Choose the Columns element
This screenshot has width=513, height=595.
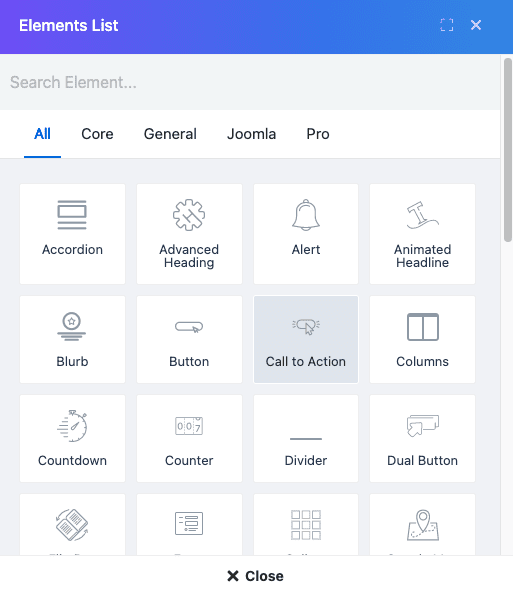422,340
